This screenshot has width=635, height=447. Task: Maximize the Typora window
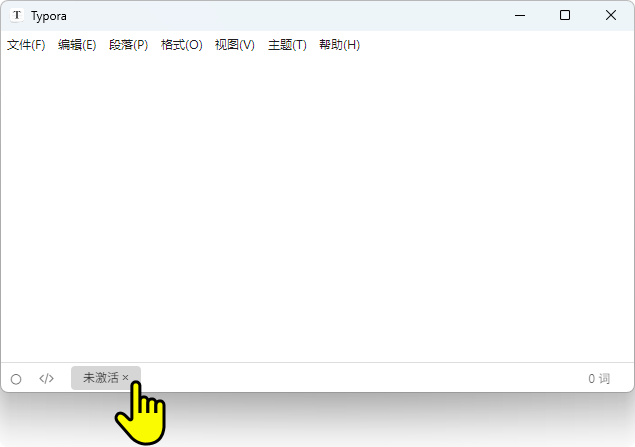click(x=565, y=16)
